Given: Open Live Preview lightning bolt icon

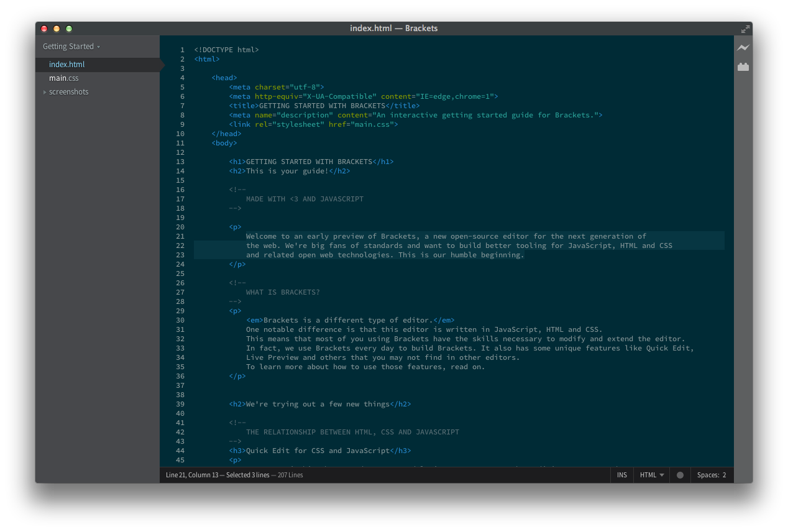Looking at the screenshot, I should (x=743, y=48).
